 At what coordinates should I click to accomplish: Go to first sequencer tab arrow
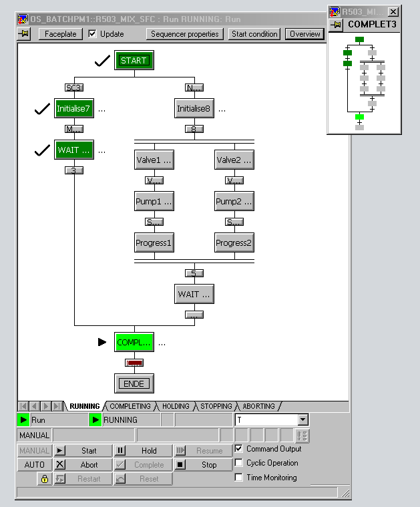(x=23, y=406)
